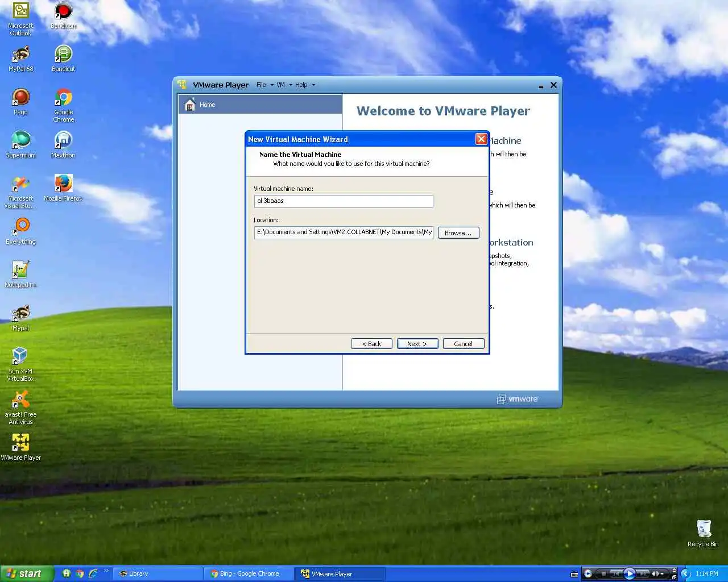
Task: Select the Maxthon desktop icon
Action: [63, 145]
